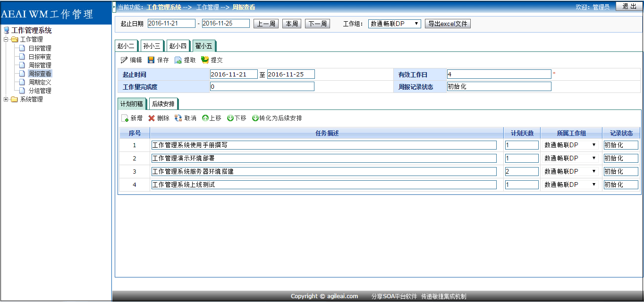Click the Add new (新增) icon
The image size is (644, 302).
[x=125, y=118]
